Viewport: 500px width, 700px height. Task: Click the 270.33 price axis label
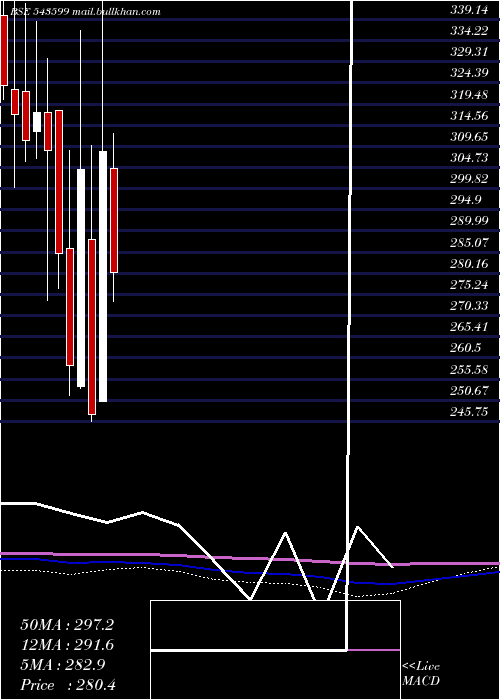click(469, 306)
